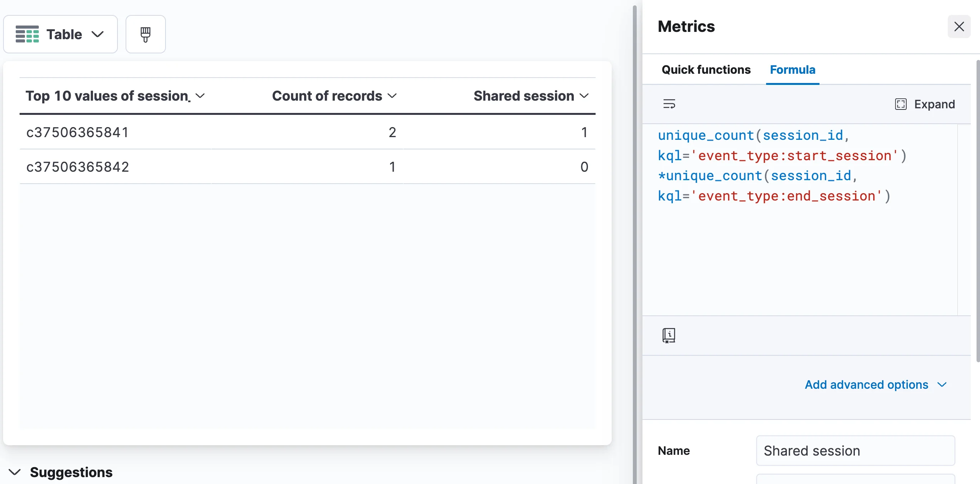Close the Metrics panel
The height and width of the screenshot is (484, 980).
point(959,27)
